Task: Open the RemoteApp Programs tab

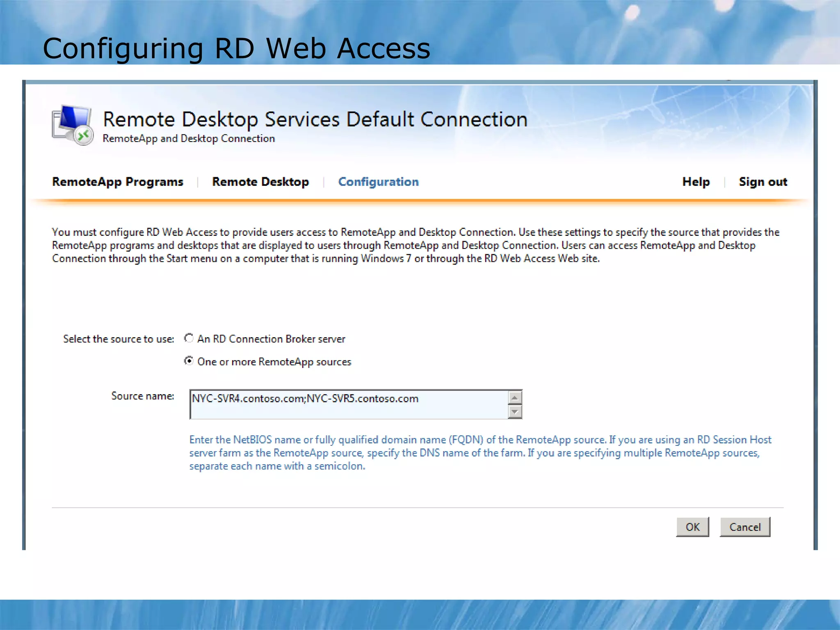Action: click(x=118, y=182)
